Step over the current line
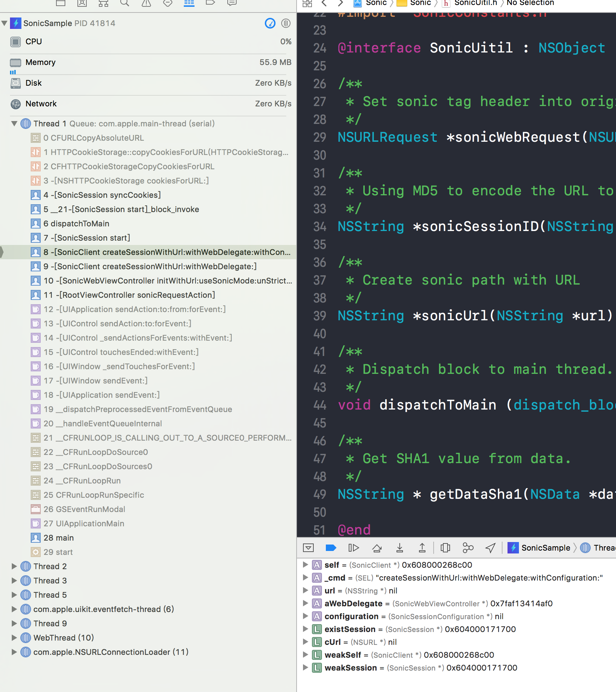 tap(377, 547)
